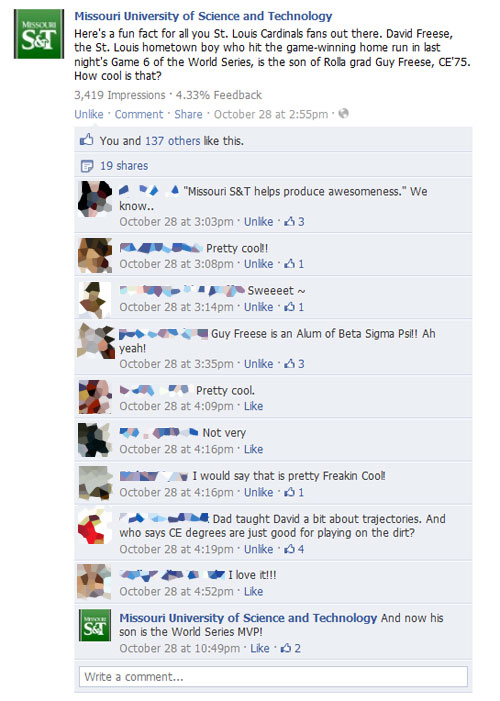Share the main post
Screen dimensions: 500x701
pyautogui.click(x=188, y=114)
